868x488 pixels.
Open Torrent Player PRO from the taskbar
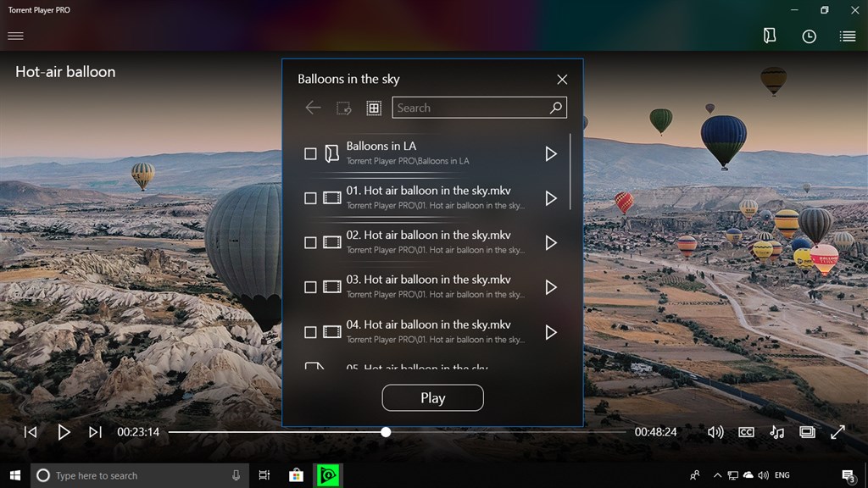click(327, 474)
